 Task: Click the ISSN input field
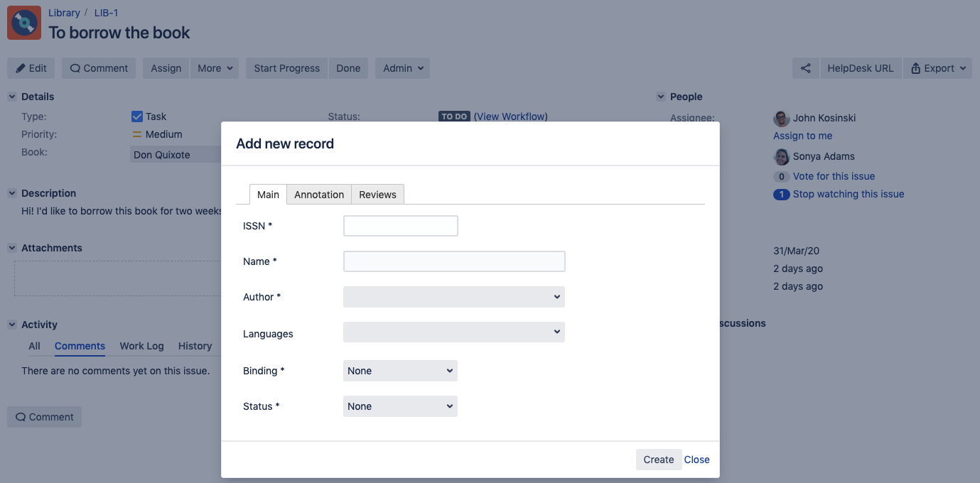click(400, 226)
